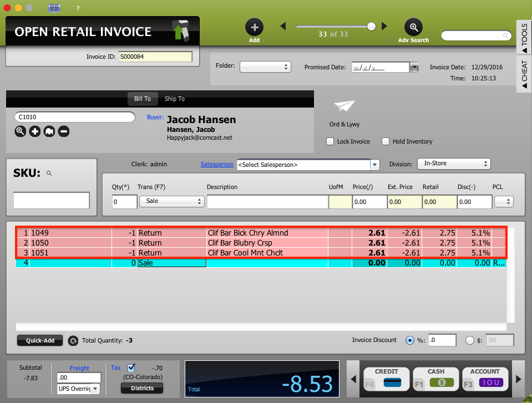Enable the Lock Invoice checkbox
This screenshot has height=403, width=532.
330,141
